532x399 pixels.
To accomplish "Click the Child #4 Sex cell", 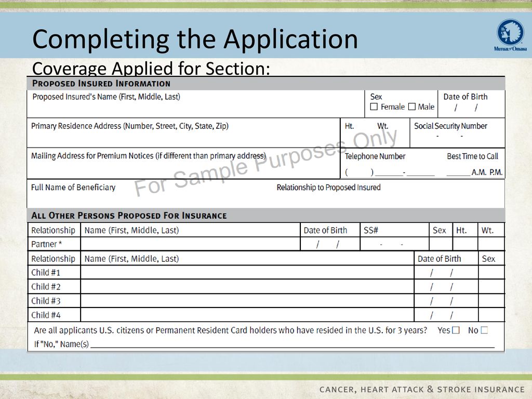I will tap(491, 315).
